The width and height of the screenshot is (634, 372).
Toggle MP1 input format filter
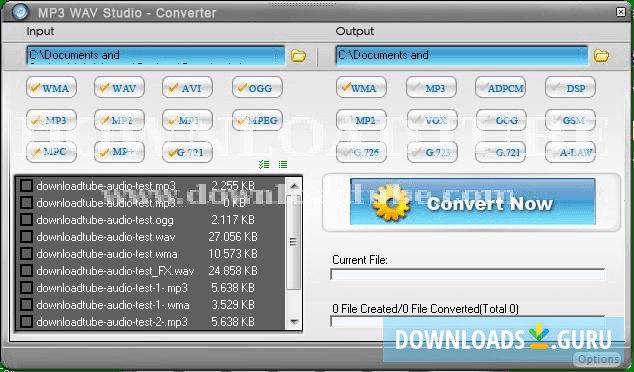click(187, 120)
